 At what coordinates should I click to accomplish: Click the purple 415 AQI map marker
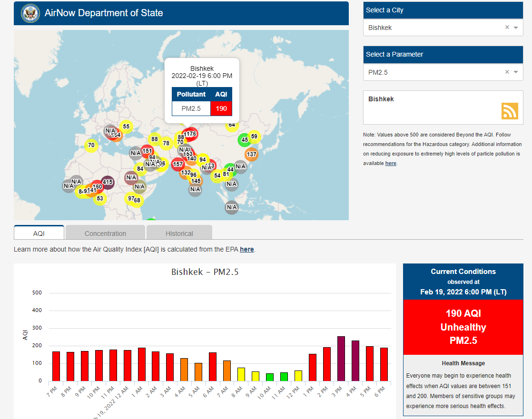point(107,182)
